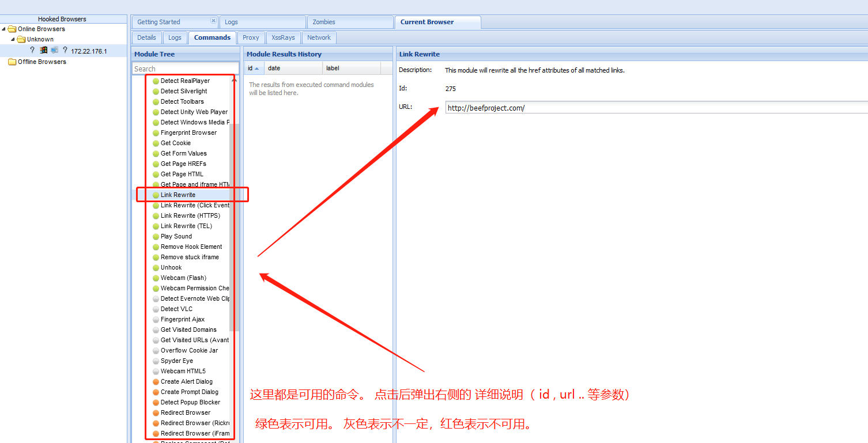Click the green status dot beside Get Cookie
Screen dimensions: 868x443
point(156,143)
